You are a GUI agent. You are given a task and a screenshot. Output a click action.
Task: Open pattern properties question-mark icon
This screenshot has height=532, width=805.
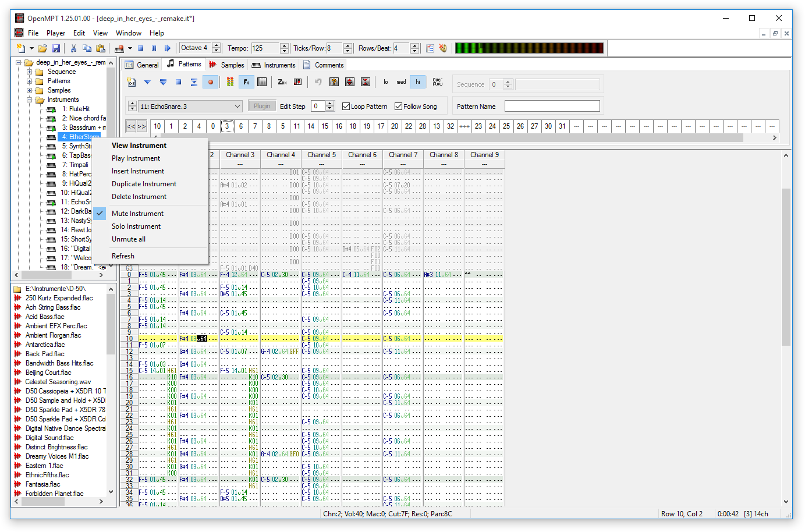click(334, 82)
